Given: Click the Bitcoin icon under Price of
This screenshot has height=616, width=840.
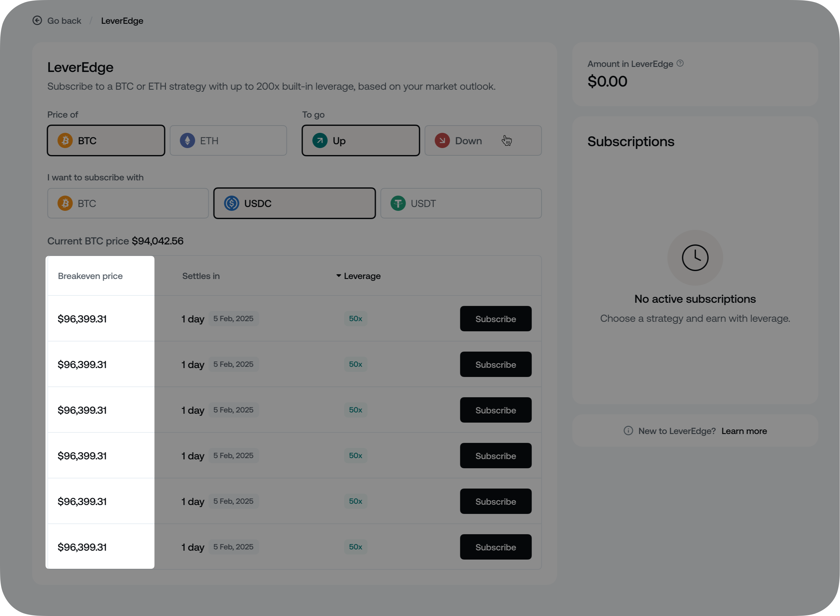Looking at the screenshot, I should tap(65, 140).
